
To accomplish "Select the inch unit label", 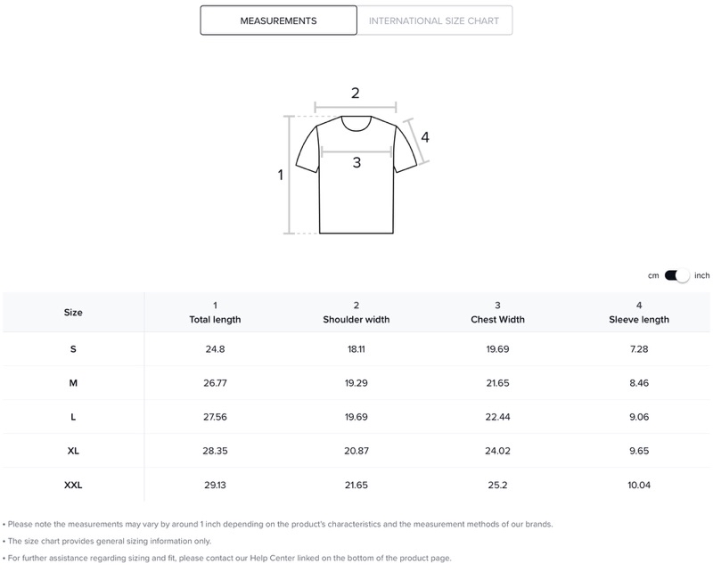I will pyautogui.click(x=701, y=275).
